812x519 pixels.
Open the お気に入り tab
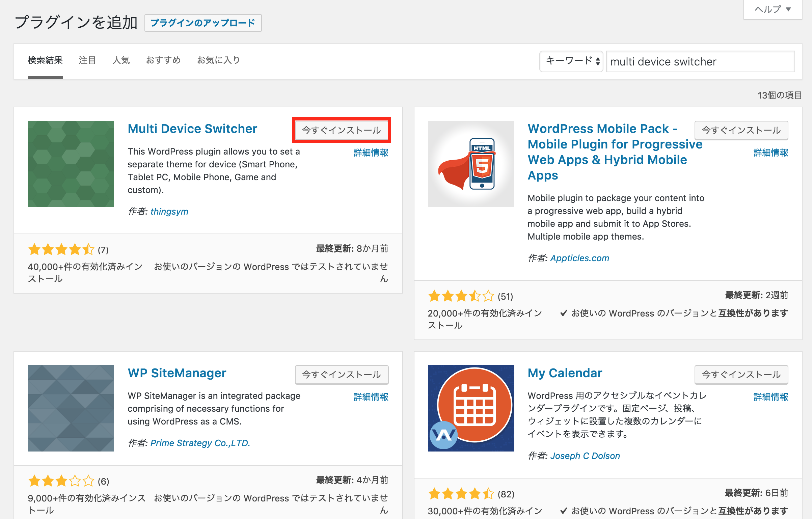point(219,60)
